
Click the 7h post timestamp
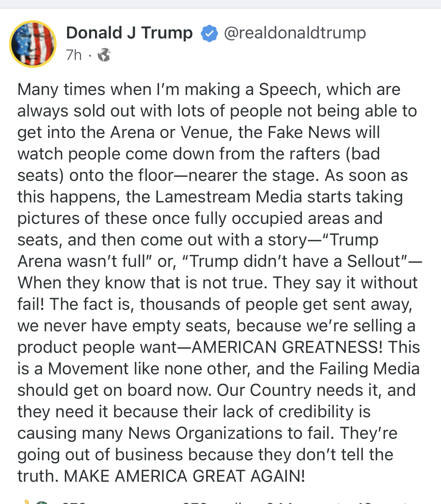tap(74, 55)
